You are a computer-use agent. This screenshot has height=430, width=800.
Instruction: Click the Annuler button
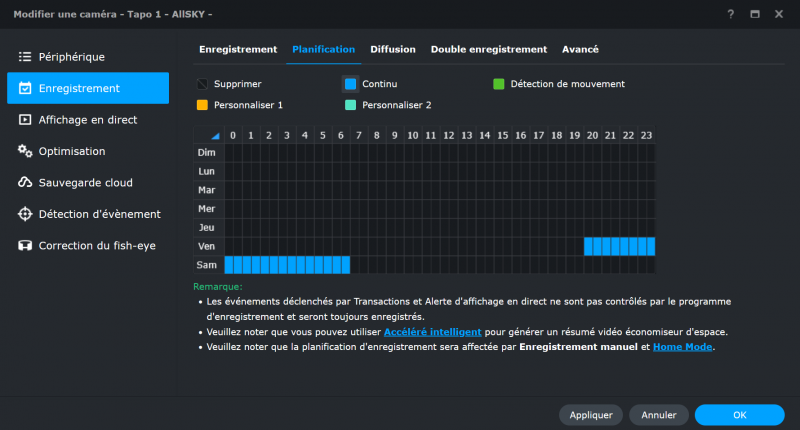(659, 415)
